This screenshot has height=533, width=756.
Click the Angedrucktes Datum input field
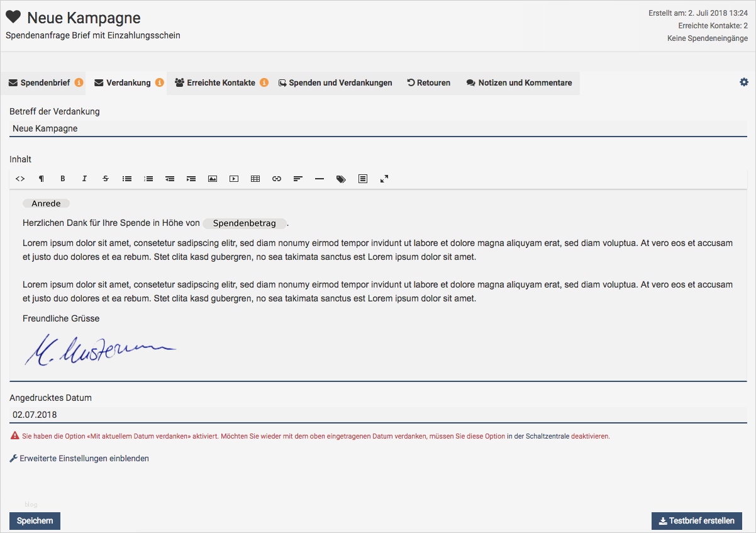tap(189, 415)
